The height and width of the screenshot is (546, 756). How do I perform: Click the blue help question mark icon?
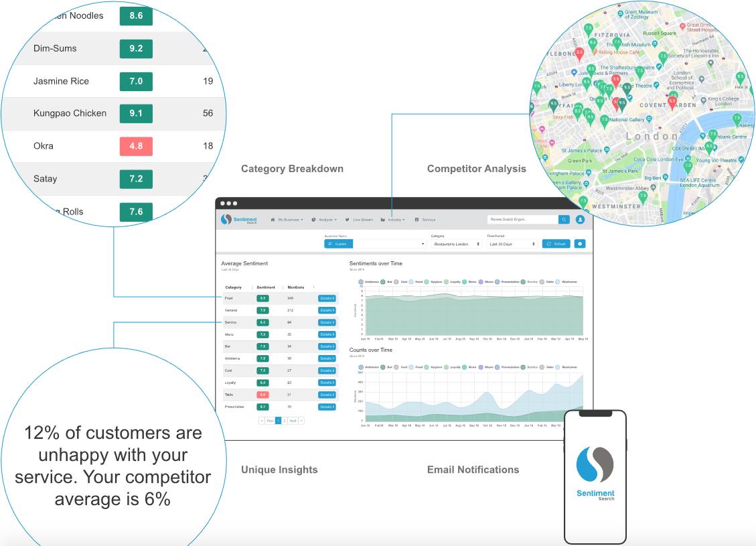[x=580, y=244]
